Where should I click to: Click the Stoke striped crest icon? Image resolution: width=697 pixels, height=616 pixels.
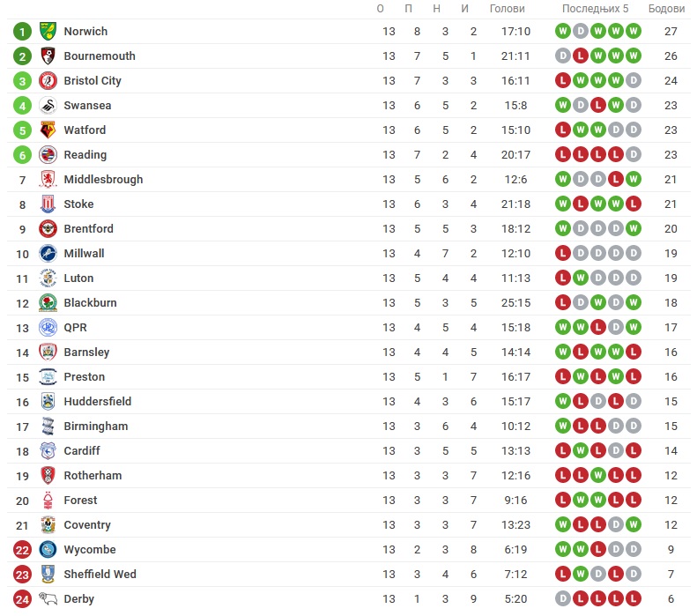click(48, 204)
